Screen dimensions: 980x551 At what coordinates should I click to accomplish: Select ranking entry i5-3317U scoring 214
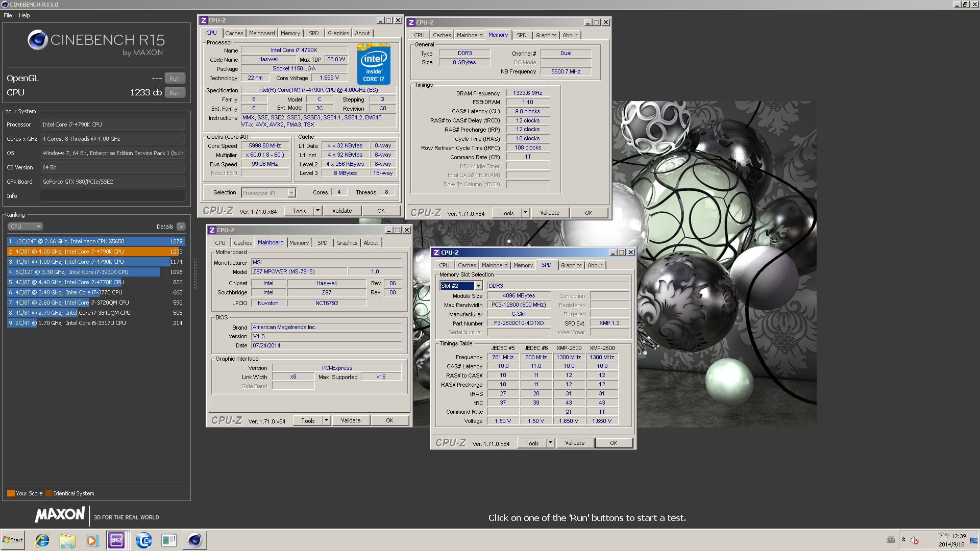[x=96, y=323]
